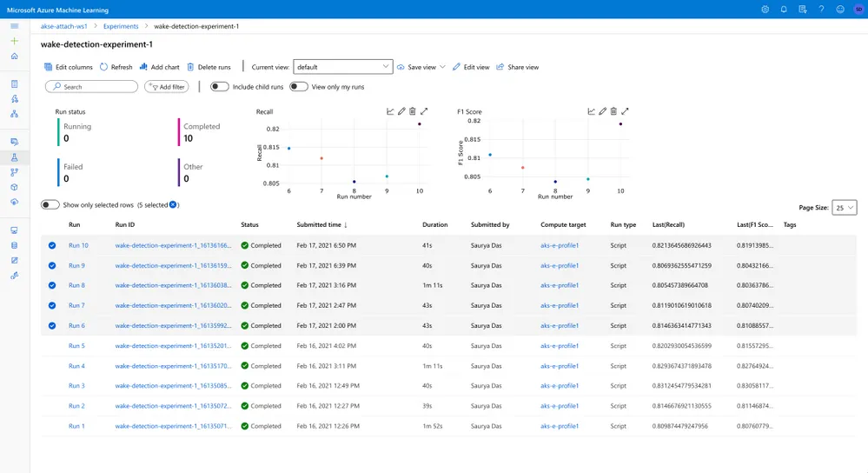The image size is (868, 473).
Task: Click Delete runs in toolbar
Action: point(209,67)
